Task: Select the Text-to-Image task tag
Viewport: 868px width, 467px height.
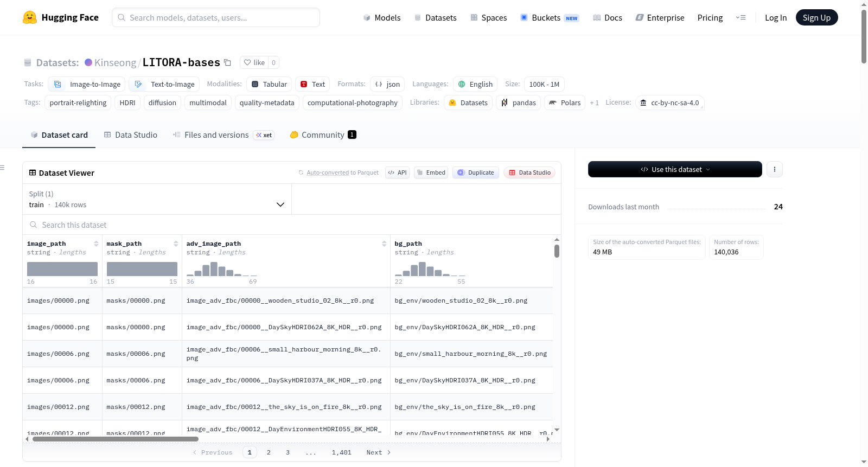Action: pos(164,84)
